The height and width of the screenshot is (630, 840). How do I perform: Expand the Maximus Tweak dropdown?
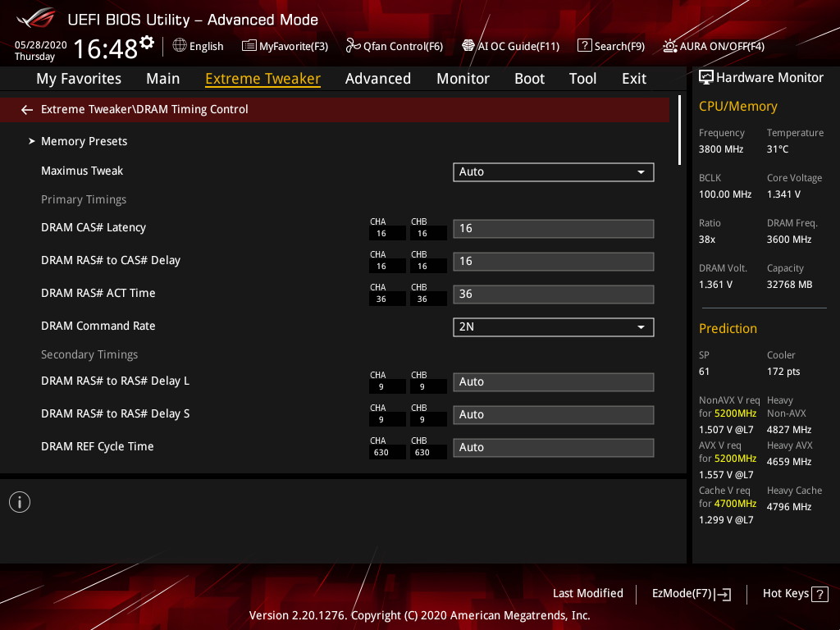click(553, 171)
